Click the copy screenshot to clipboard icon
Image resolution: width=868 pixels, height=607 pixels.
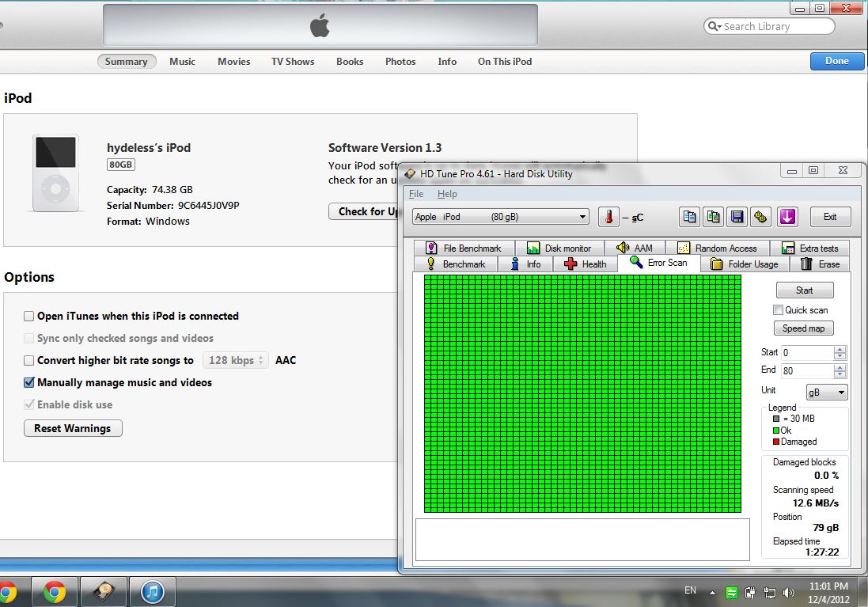(x=713, y=217)
